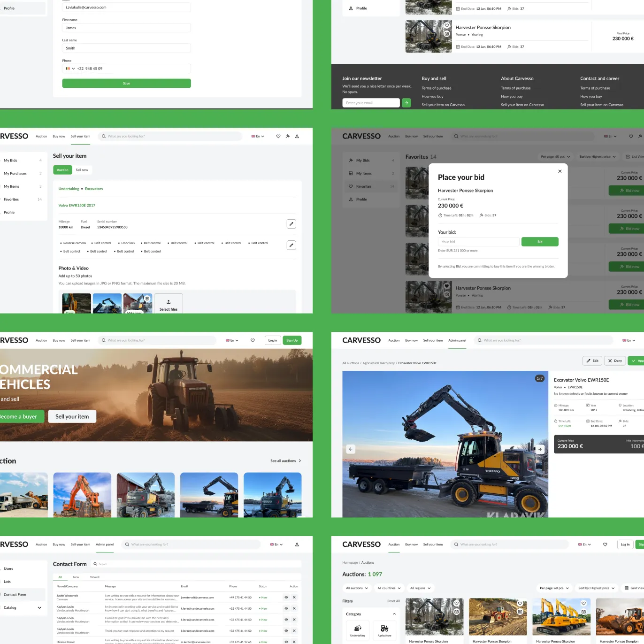Open favorites heart in Commercial Vehicles homepage header

point(253,340)
